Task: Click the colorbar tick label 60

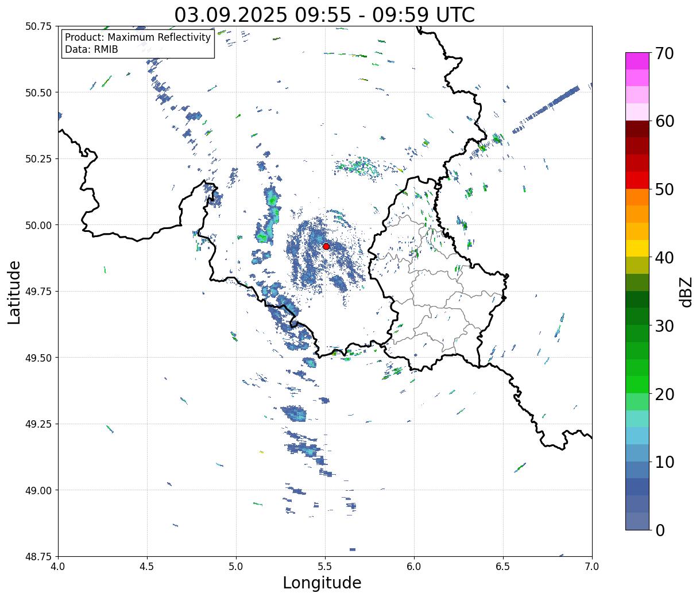Action: [664, 121]
